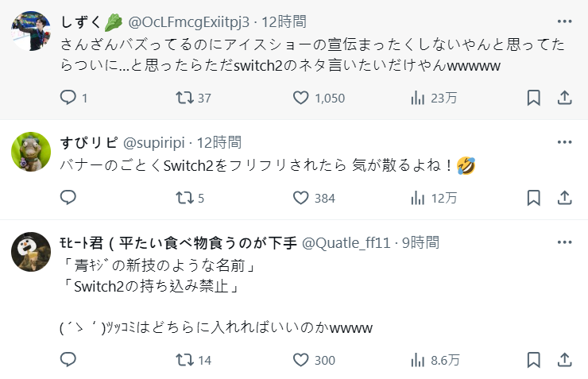Retweet しずく's post with 37 retweets
Screen dimensions: 588x379
click(x=184, y=98)
